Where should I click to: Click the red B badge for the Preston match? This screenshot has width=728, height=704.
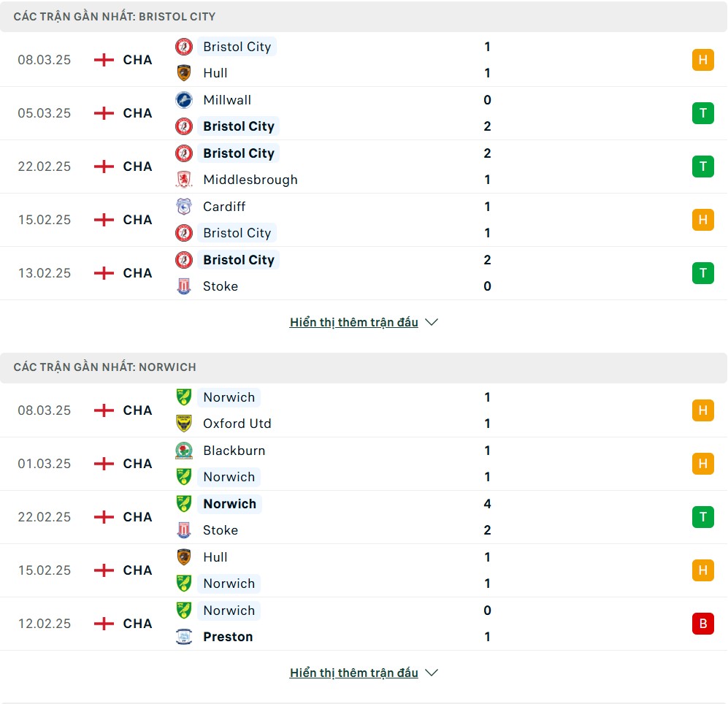[x=703, y=623]
